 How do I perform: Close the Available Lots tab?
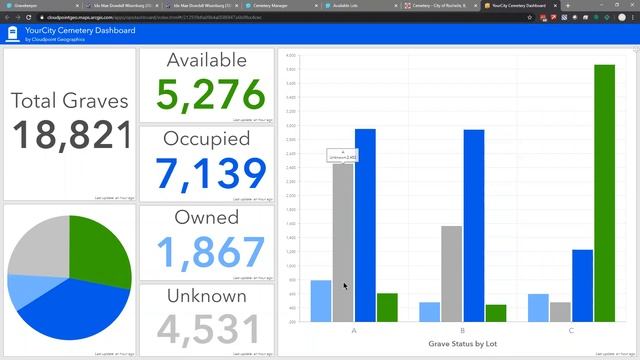[x=396, y=6]
